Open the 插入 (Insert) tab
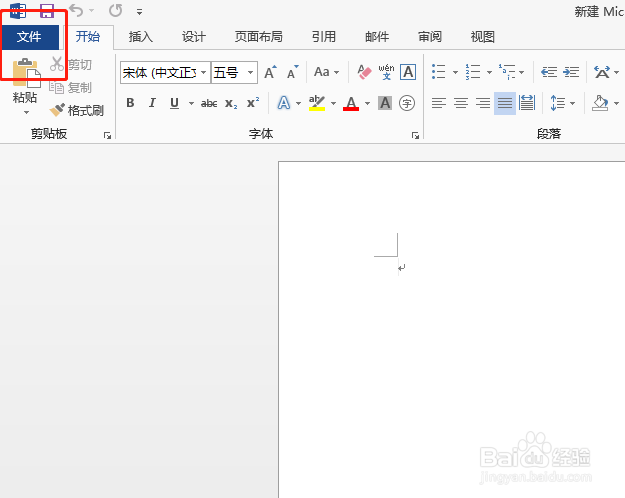The width and height of the screenshot is (625, 498). click(x=141, y=37)
